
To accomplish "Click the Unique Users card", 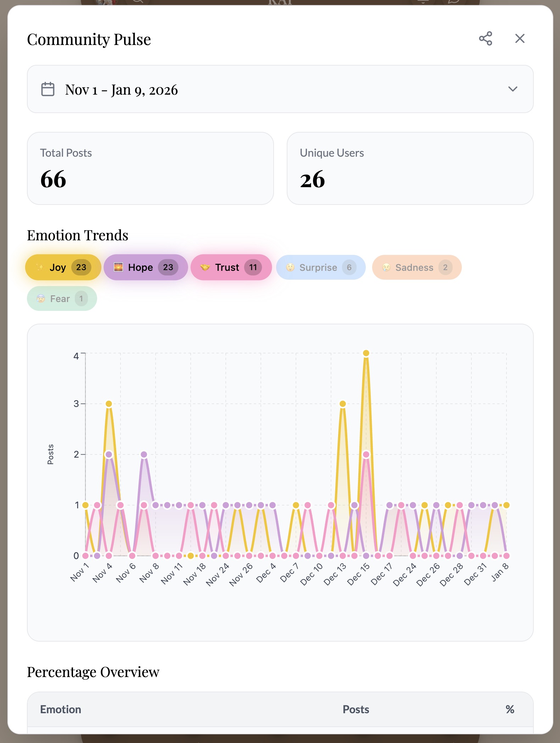I will pyautogui.click(x=410, y=168).
